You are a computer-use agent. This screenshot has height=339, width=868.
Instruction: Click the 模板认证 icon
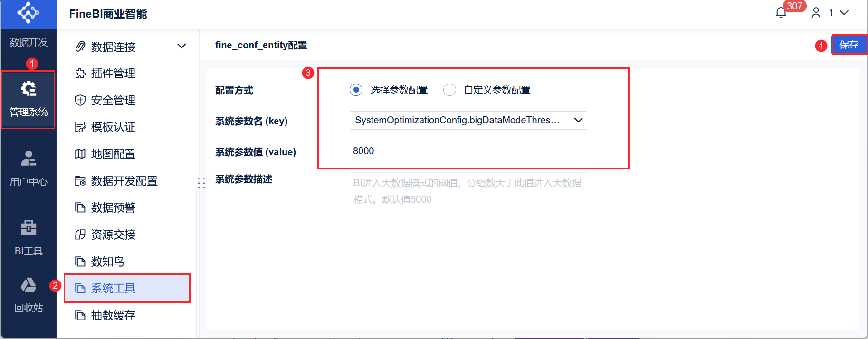(x=80, y=127)
